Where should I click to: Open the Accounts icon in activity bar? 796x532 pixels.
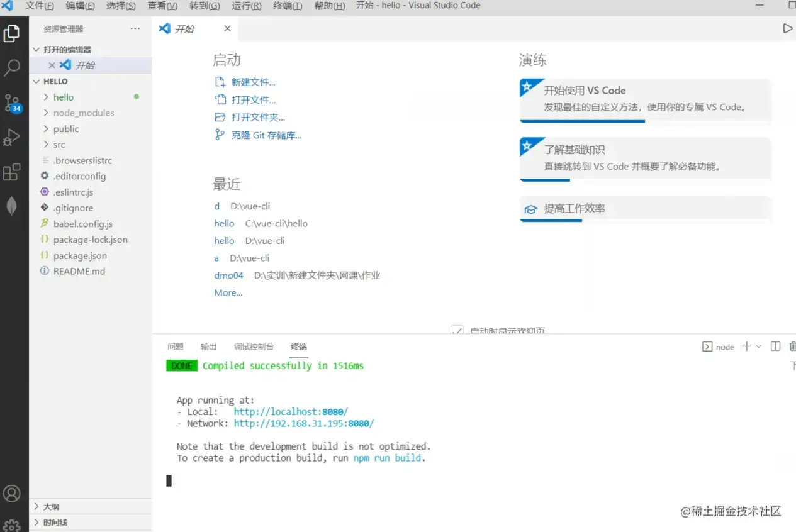[x=11, y=494]
